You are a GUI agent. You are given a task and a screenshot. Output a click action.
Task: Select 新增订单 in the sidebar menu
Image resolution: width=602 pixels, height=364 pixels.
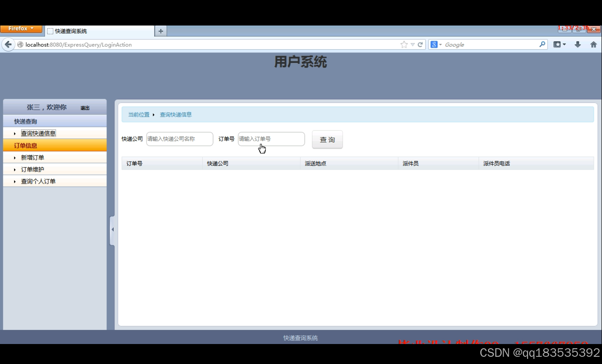32,157
